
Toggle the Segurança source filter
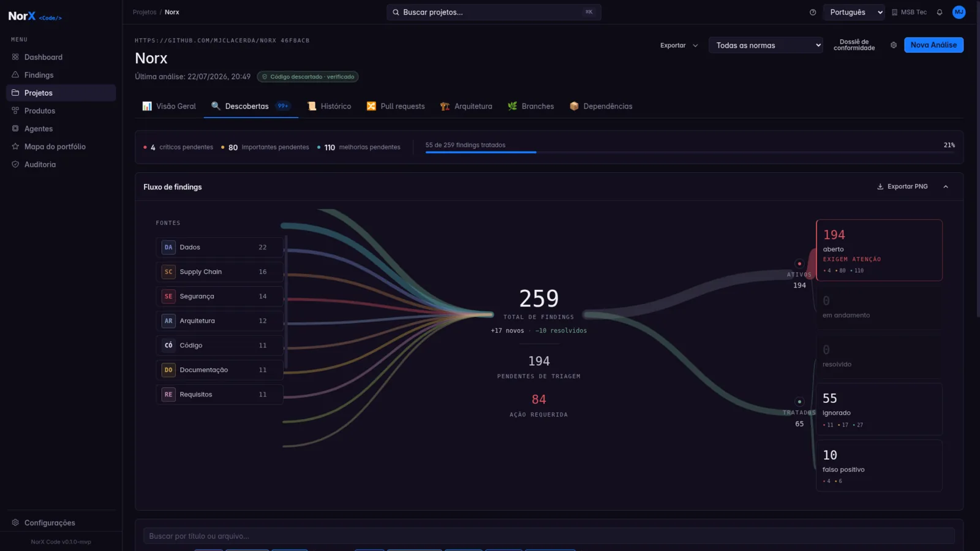pos(219,296)
